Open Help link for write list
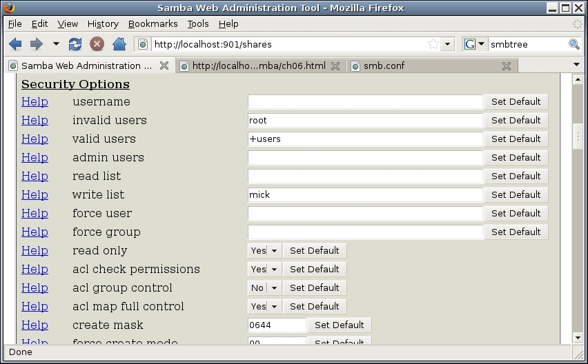 [x=35, y=195]
